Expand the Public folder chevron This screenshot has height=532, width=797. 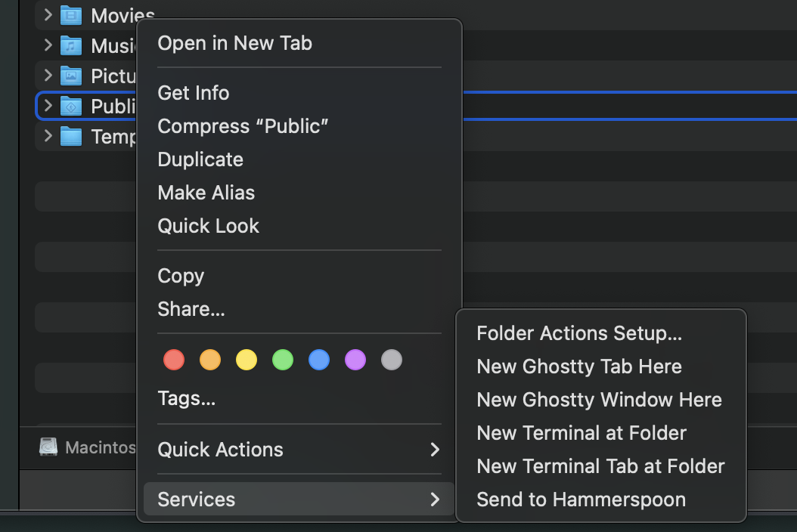click(x=48, y=106)
